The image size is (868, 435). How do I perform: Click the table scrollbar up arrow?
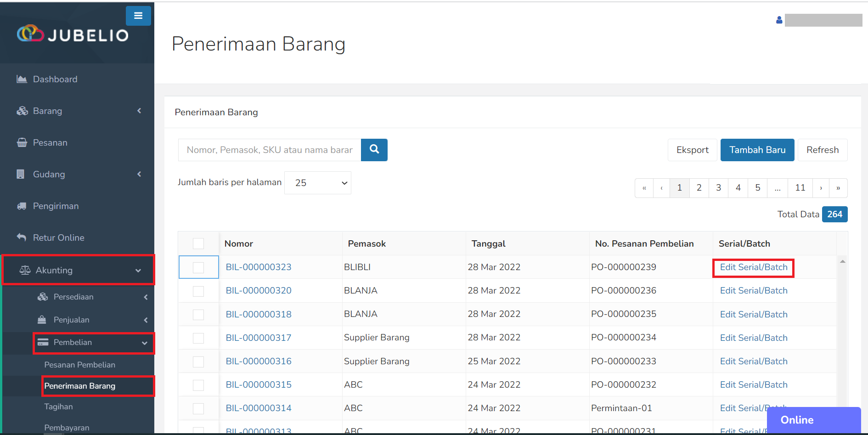[843, 261]
